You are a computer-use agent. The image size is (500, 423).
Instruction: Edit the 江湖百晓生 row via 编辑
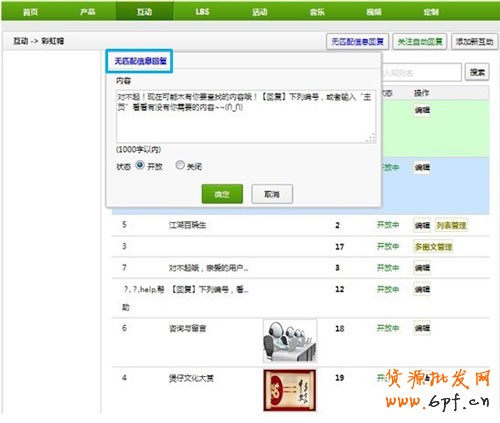pos(422,226)
